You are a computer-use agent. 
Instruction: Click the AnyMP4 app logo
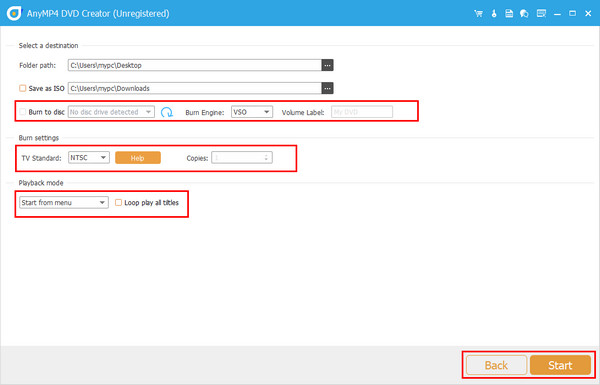click(14, 13)
